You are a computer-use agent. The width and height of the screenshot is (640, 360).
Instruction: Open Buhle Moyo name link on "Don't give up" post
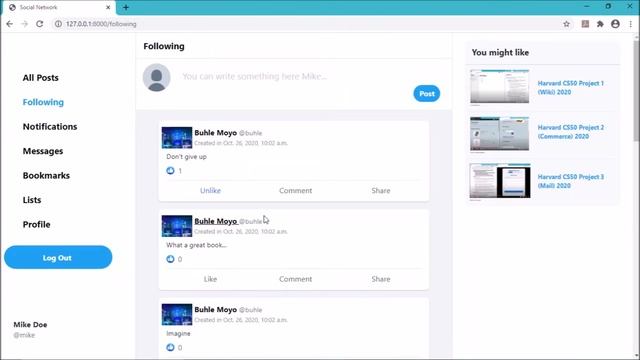(216, 133)
